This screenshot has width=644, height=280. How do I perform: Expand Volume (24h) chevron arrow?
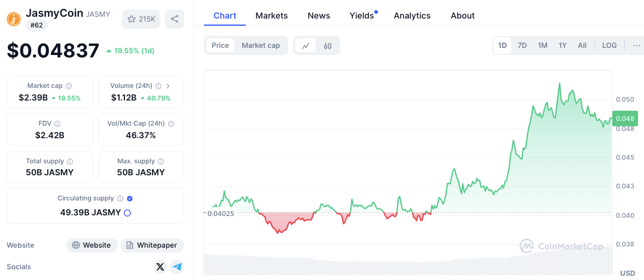tap(168, 86)
